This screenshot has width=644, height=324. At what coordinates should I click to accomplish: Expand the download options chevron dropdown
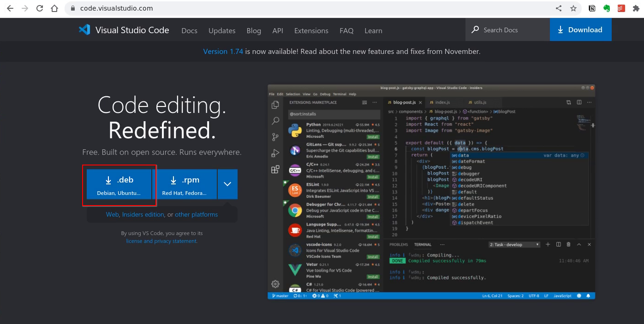coord(227,184)
